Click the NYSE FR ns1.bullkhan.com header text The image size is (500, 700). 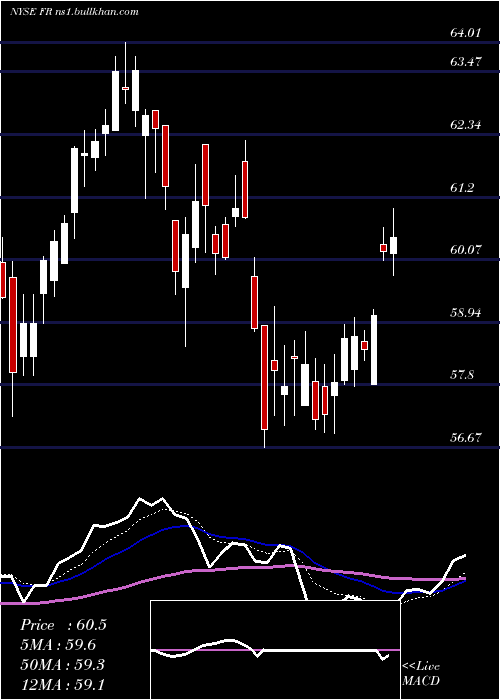[x=74, y=12]
